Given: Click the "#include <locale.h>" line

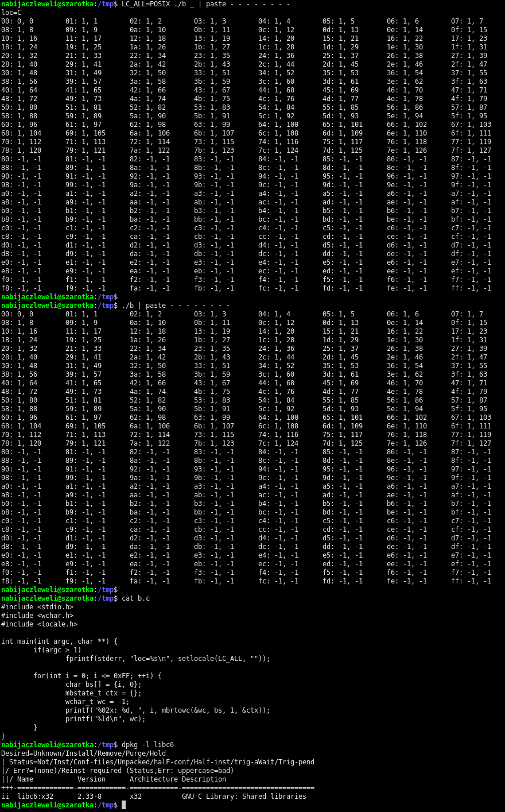Looking at the screenshot, I should [x=39, y=624].
